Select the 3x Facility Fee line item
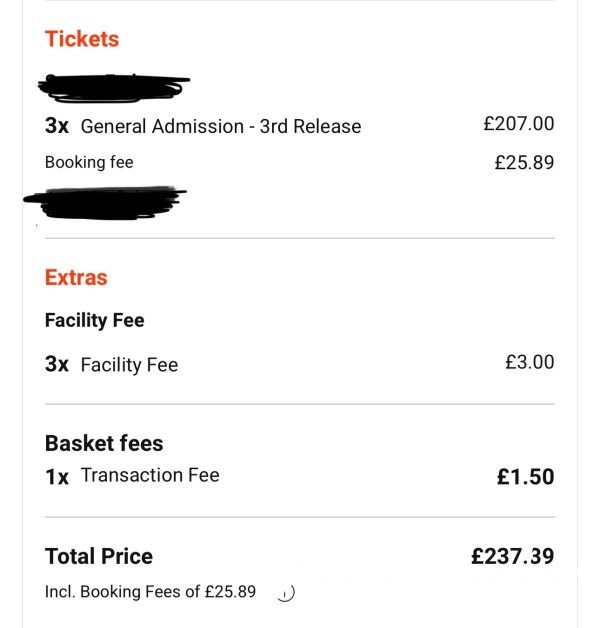 tap(111, 364)
